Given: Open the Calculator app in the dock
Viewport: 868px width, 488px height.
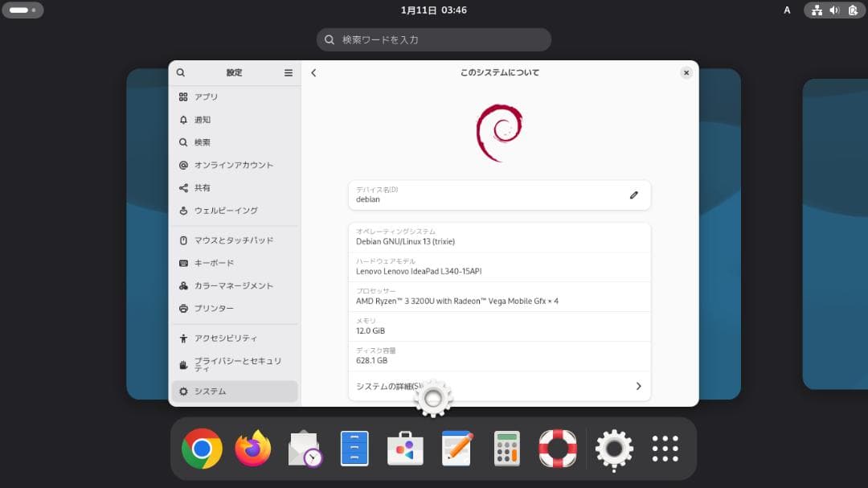Looking at the screenshot, I should [506, 449].
